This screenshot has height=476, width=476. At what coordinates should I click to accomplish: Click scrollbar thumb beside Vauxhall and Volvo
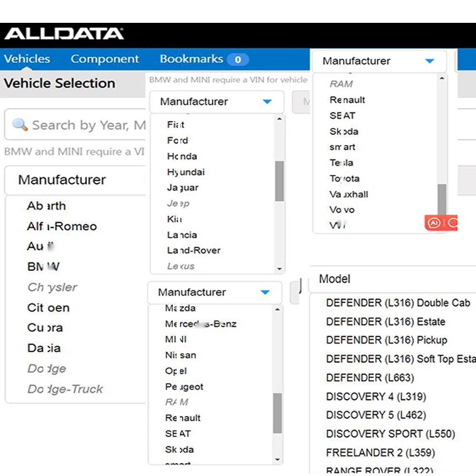[x=442, y=199]
